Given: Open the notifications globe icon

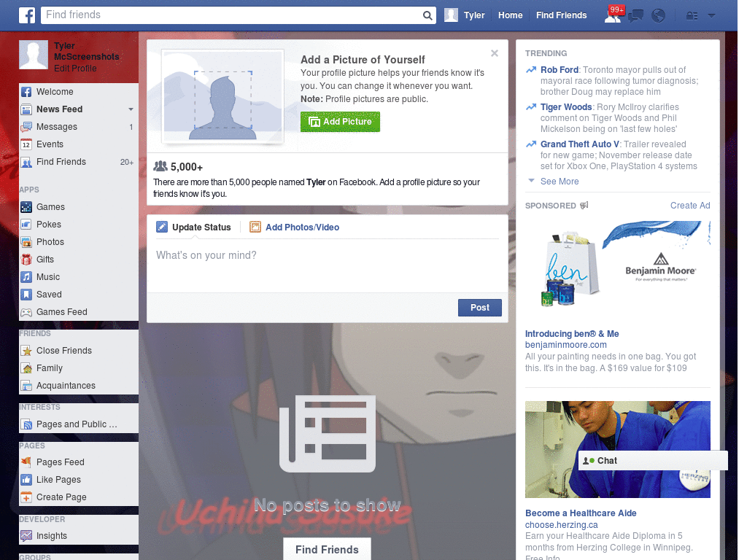Looking at the screenshot, I should click(x=658, y=16).
